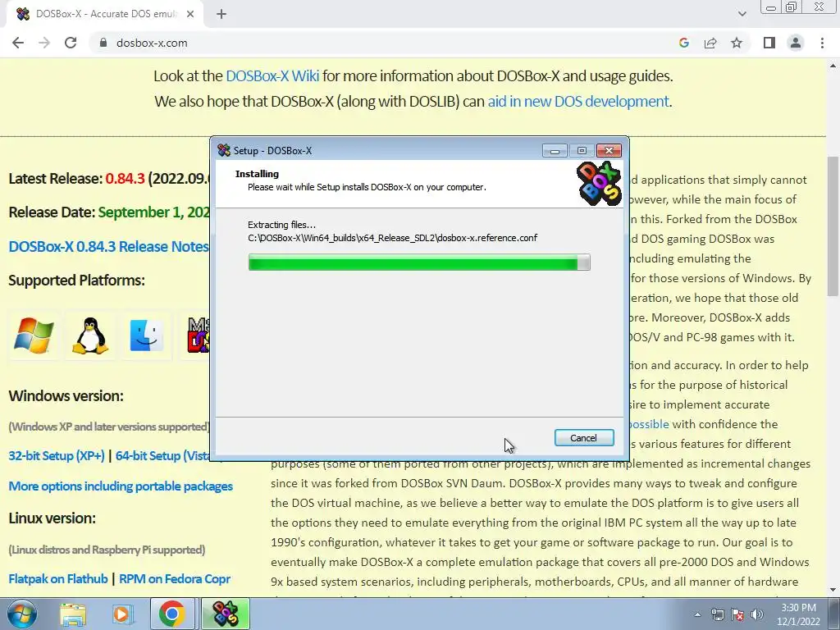
Task: Open DOSBox-X 0.84.3 Release Notes link
Action: coord(108,246)
